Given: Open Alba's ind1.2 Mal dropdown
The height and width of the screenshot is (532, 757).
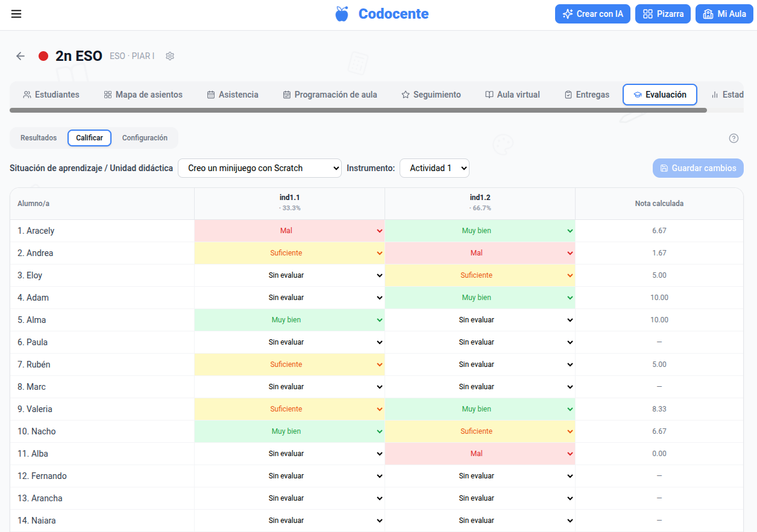Looking at the screenshot, I should pyautogui.click(x=480, y=454).
